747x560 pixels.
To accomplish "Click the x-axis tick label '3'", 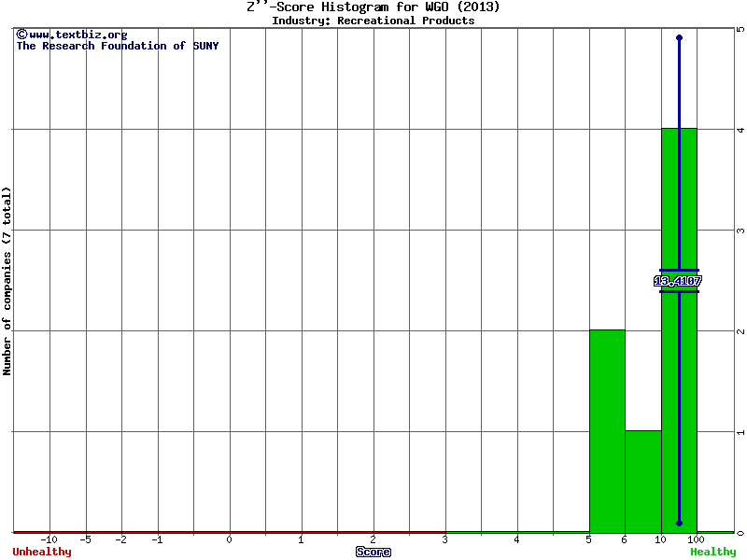I will 444,539.
